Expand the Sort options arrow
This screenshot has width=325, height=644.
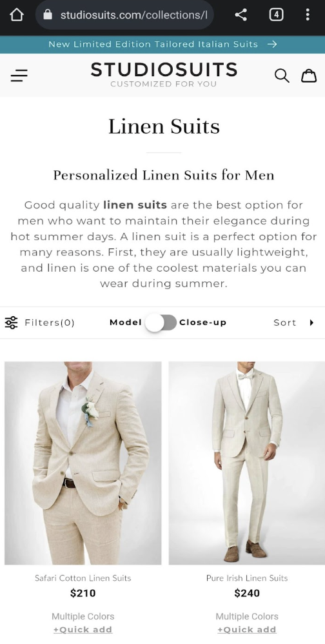tap(311, 323)
